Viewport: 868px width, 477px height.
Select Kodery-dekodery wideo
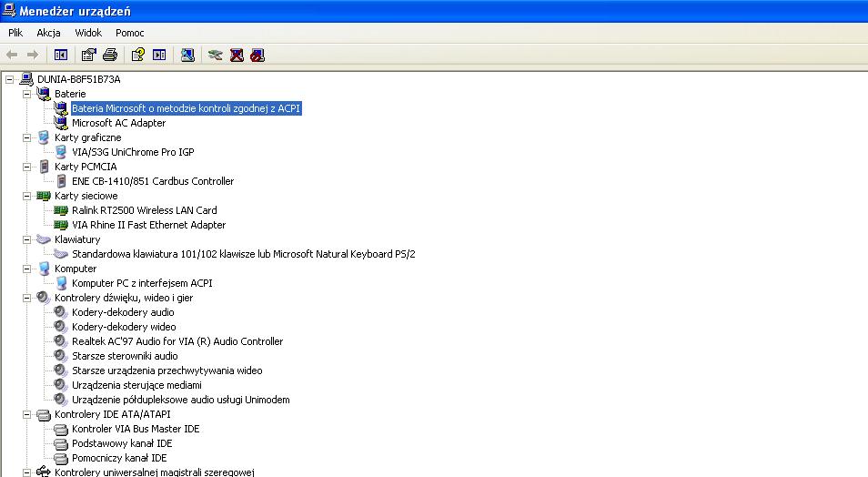(x=124, y=327)
